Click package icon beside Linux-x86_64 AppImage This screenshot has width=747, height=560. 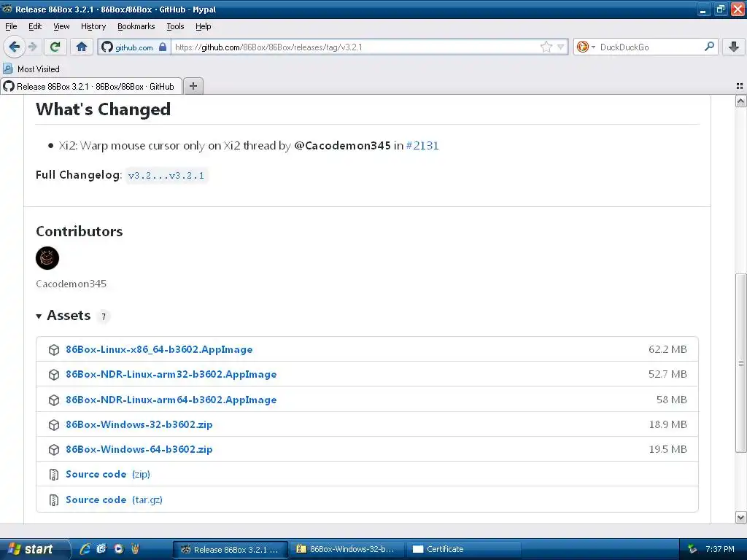54,349
